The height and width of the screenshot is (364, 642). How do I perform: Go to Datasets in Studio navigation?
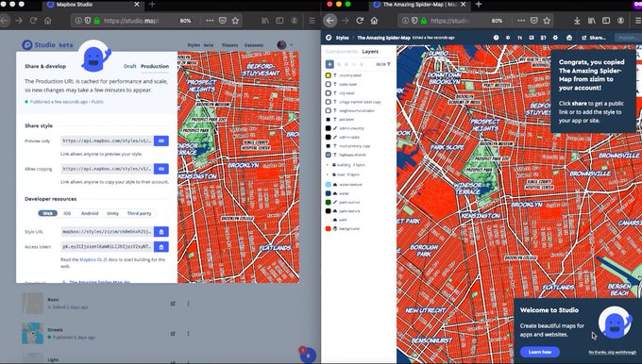point(254,45)
